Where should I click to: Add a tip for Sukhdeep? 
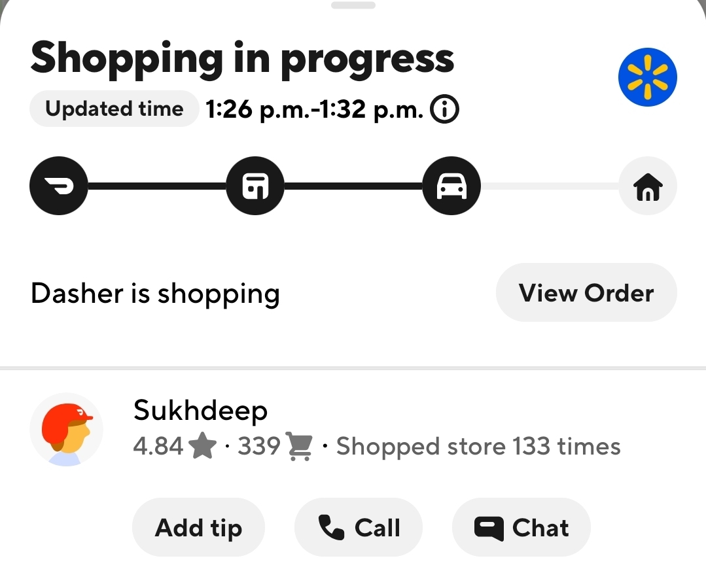[198, 527]
